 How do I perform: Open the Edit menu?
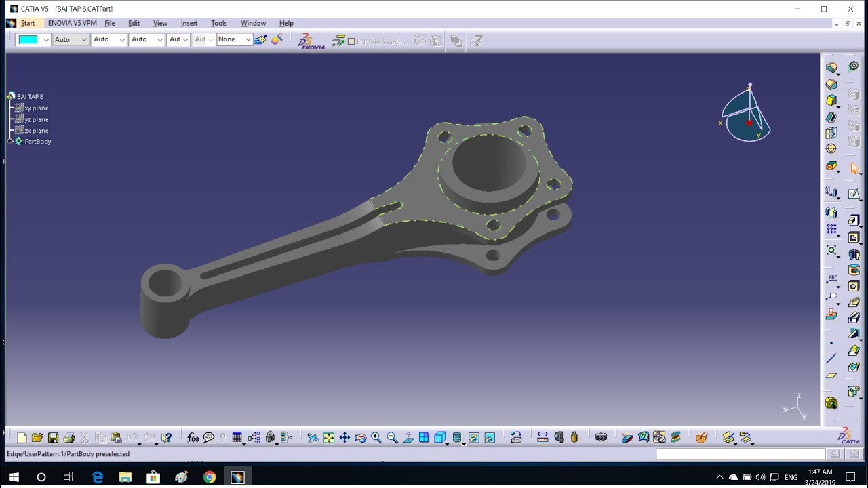(x=134, y=23)
